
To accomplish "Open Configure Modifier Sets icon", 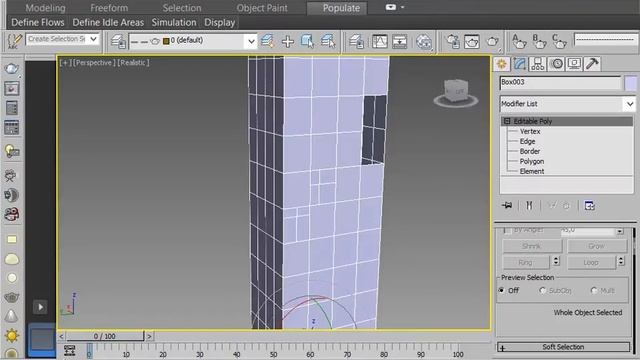I will [589, 205].
